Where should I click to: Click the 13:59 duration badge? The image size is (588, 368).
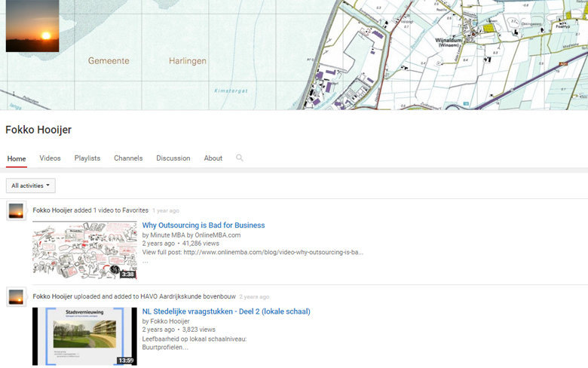pos(126,360)
